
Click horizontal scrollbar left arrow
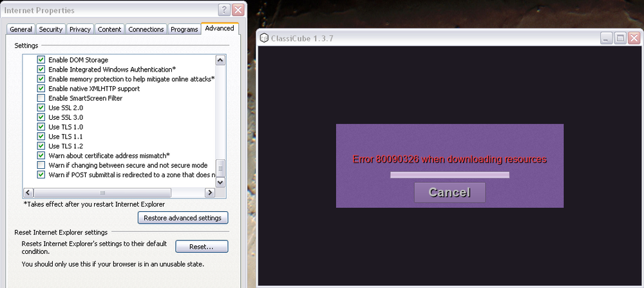click(29, 192)
